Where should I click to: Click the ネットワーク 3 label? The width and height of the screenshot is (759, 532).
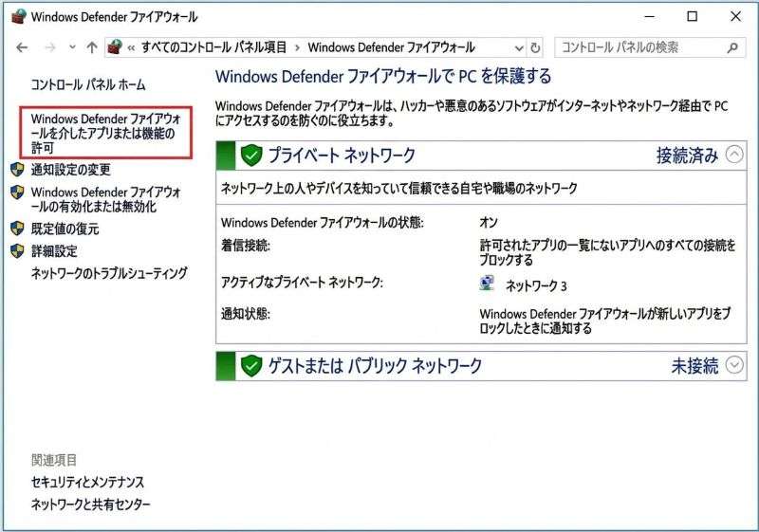click(536, 285)
